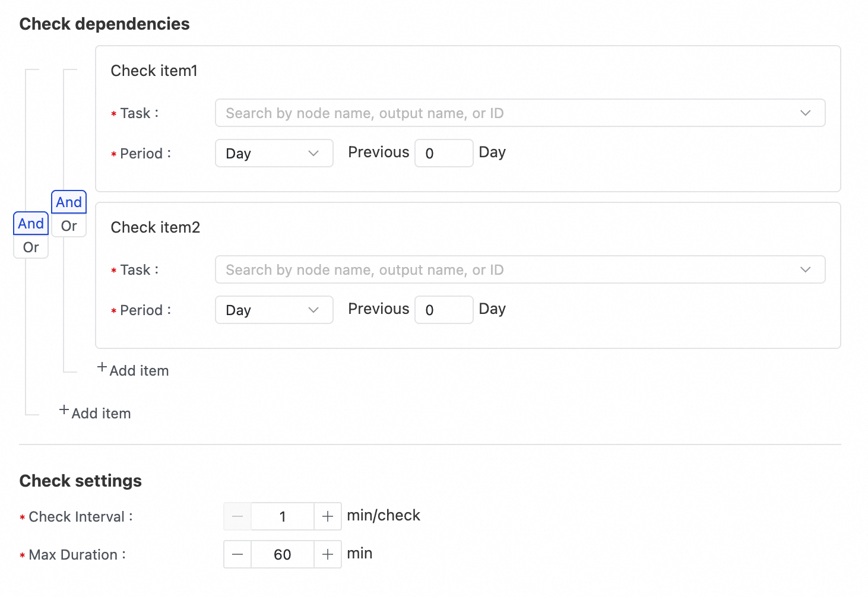Click the inner Add item plus icon

(102, 368)
